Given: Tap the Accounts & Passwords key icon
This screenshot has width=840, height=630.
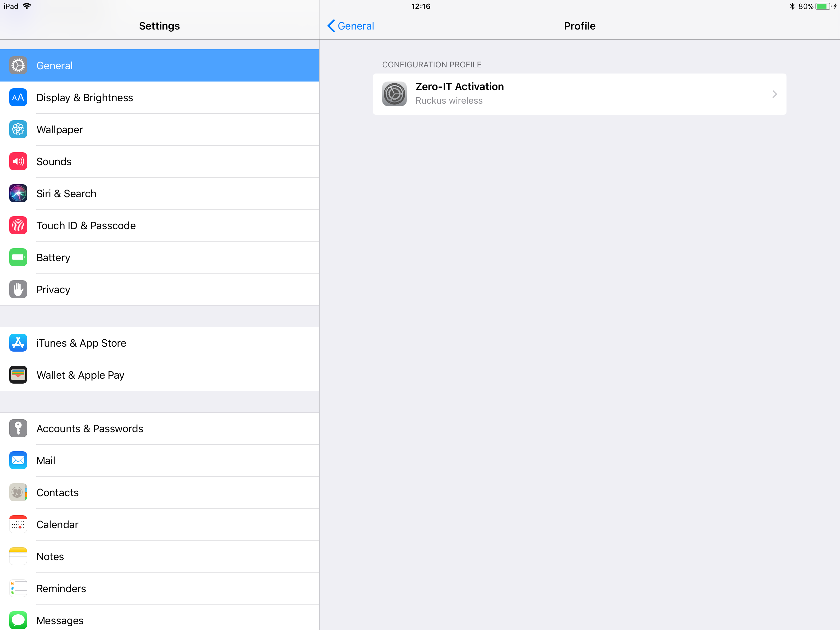Looking at the screenshot, I should click(x=18, y=429).
